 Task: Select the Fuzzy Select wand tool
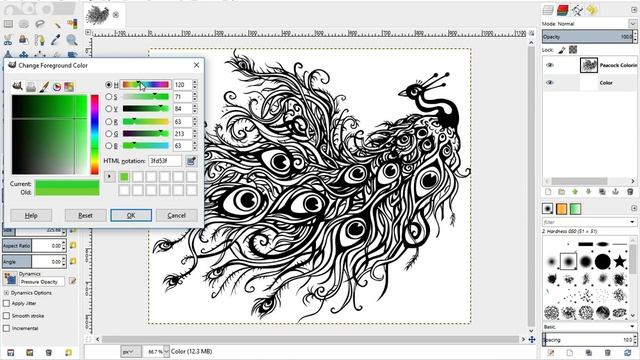56,24
